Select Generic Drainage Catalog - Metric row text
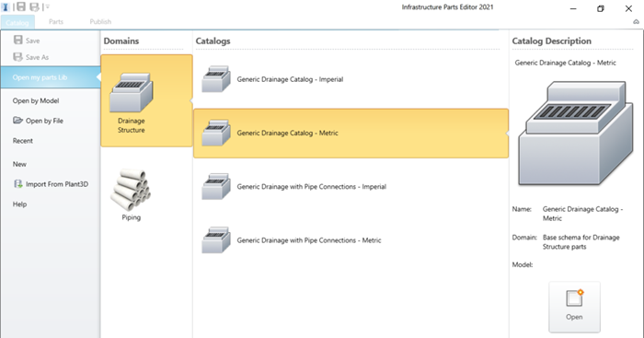644x338 pixels. pos(287,133)
